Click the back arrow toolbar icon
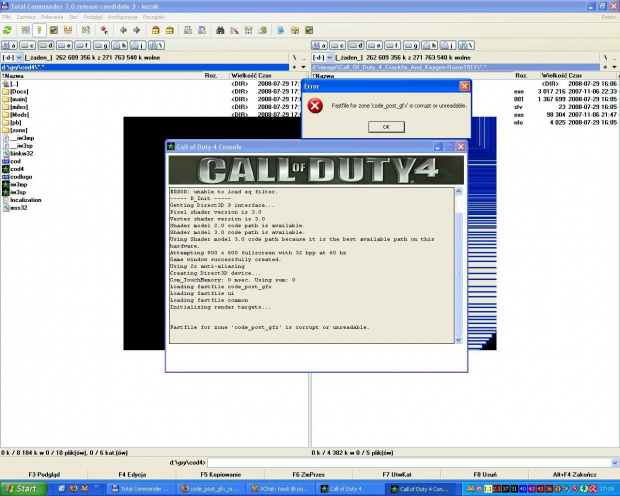Screen dimensions: 620x496 tap(123, 30)
